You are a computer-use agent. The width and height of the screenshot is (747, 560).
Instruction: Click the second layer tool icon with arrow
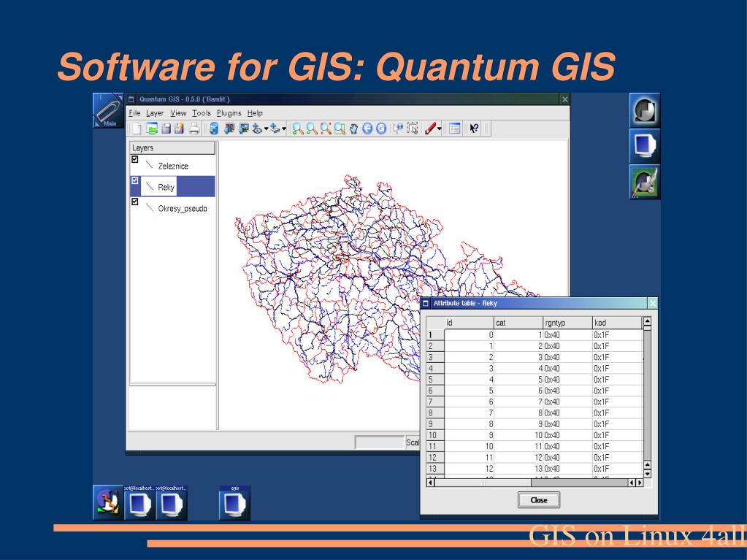275,128
